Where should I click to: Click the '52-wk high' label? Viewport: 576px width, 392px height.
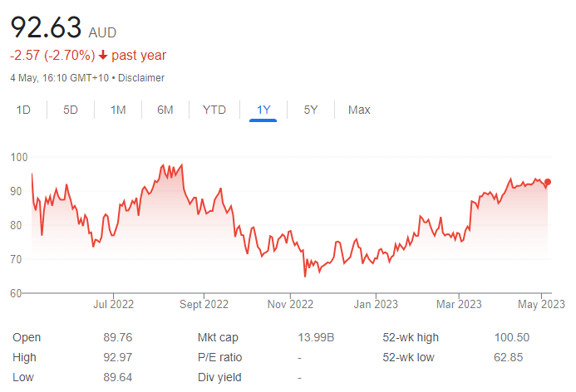[x=411, y=337]
